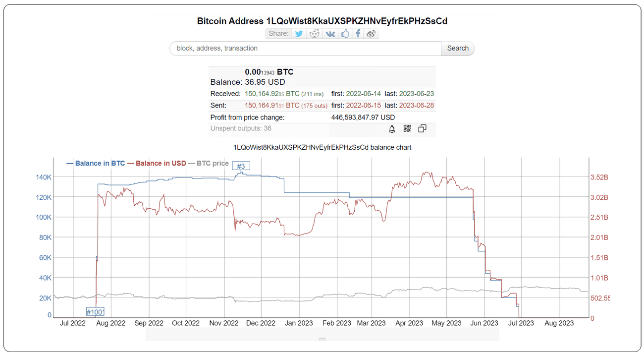Click the copy address icon
This screenshot has width=644, height=357.
pos(422,129)
